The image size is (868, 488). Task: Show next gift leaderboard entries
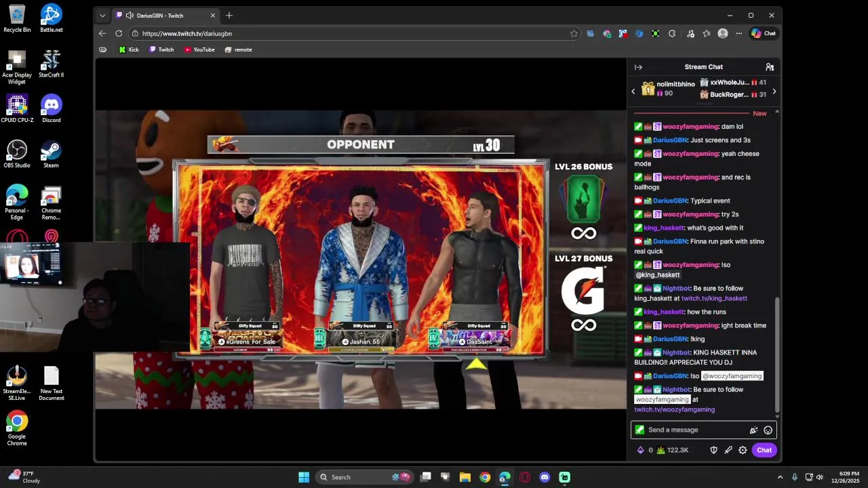[774, 91]
